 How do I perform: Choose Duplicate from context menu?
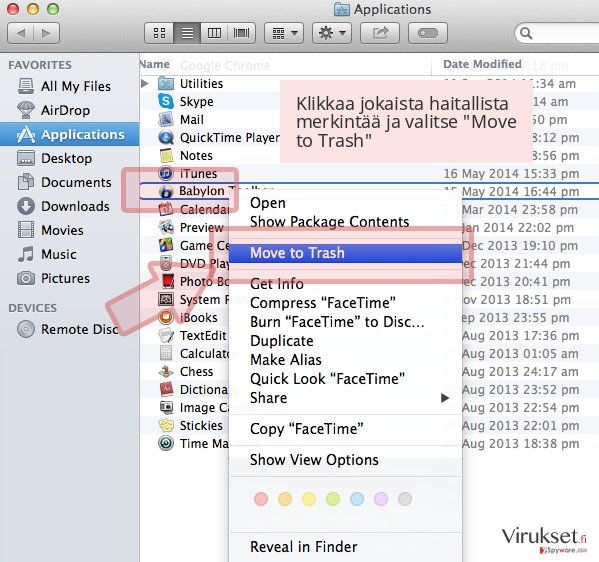coord(345,341)
